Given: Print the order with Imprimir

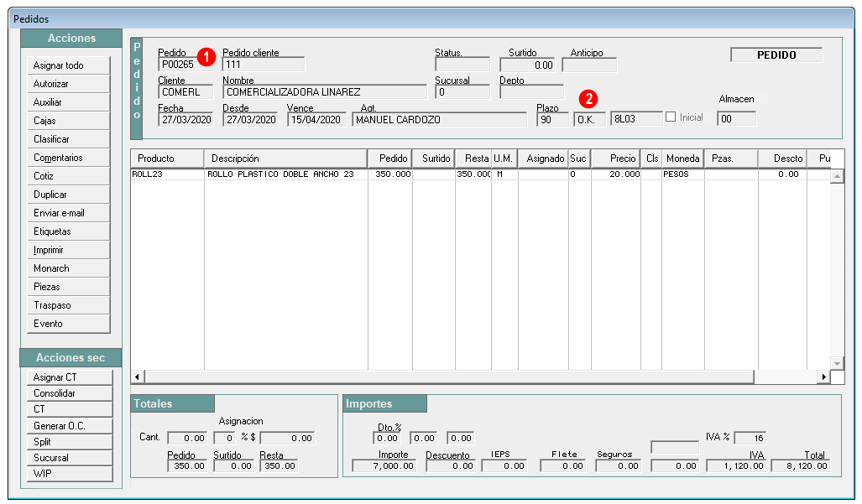Looking at the screenshot, I should coord(69,250).
